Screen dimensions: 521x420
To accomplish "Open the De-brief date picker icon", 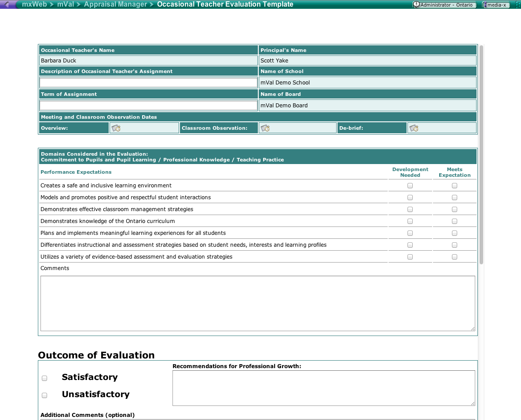I will [414, 128].
